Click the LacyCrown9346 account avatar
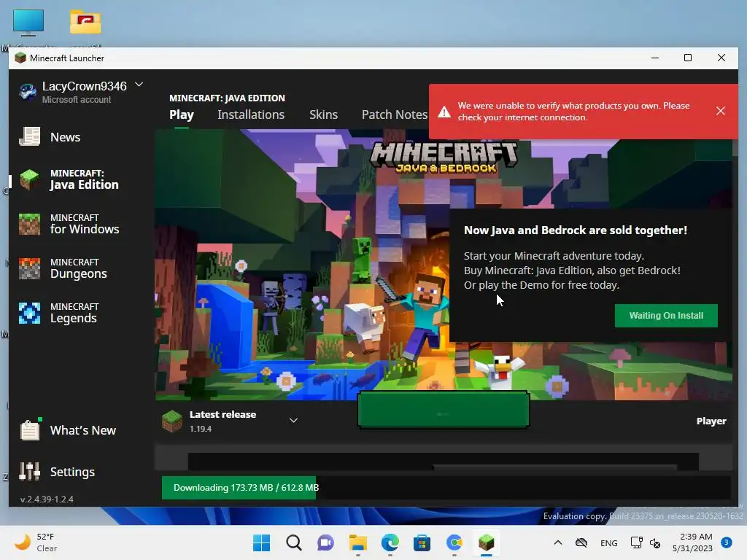 pos(28,91)
